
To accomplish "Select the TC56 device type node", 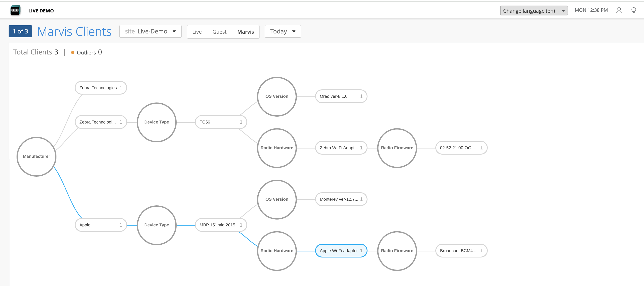I will click(221, 122).
